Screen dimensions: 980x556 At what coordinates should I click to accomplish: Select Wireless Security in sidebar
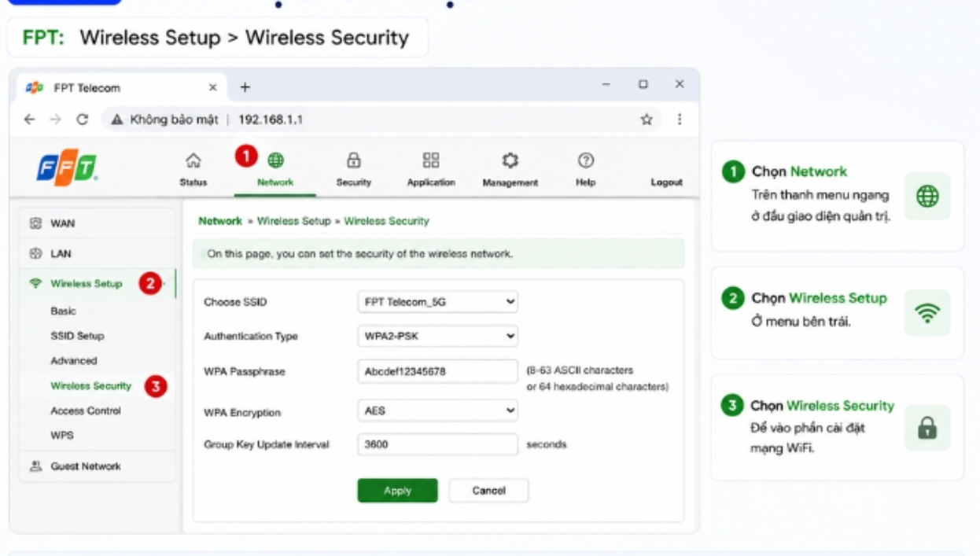coord(90,386)
